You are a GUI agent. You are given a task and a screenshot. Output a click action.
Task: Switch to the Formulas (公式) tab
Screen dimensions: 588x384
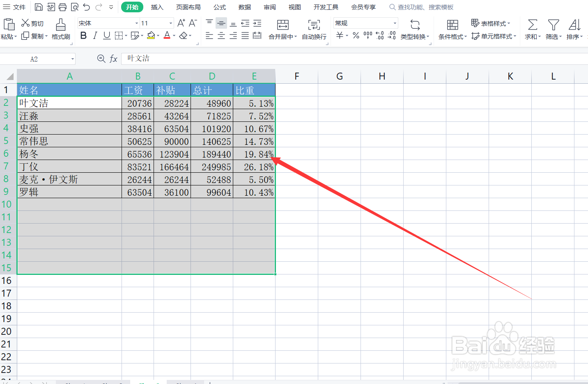(220, 7)
